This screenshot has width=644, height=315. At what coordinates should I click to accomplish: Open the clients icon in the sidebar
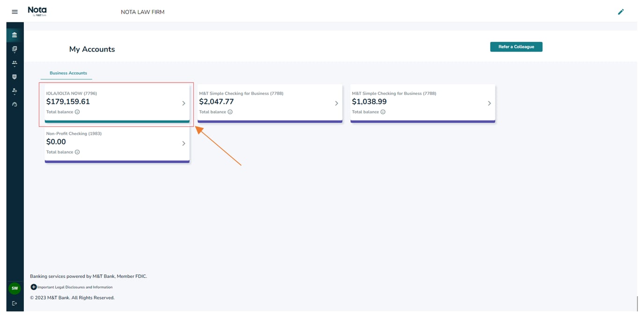(x=15, y=62)
